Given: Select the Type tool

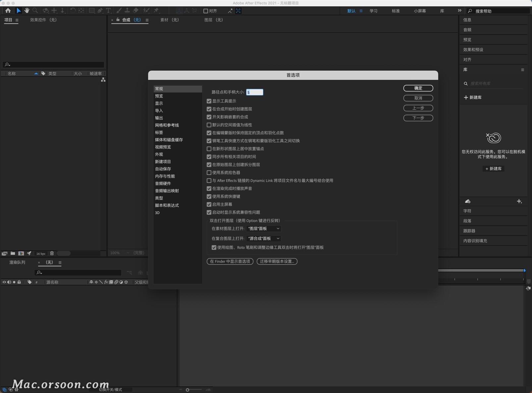Looking at the screenshot, I should [109, 11].
